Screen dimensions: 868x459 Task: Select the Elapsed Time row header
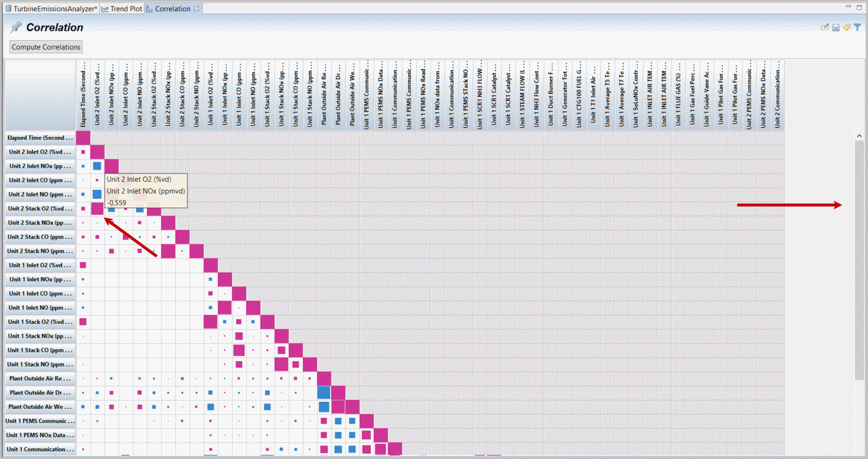coord(41,138)
